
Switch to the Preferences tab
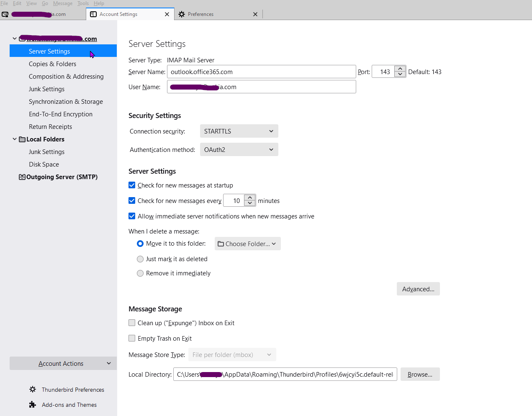pos(218,14)
